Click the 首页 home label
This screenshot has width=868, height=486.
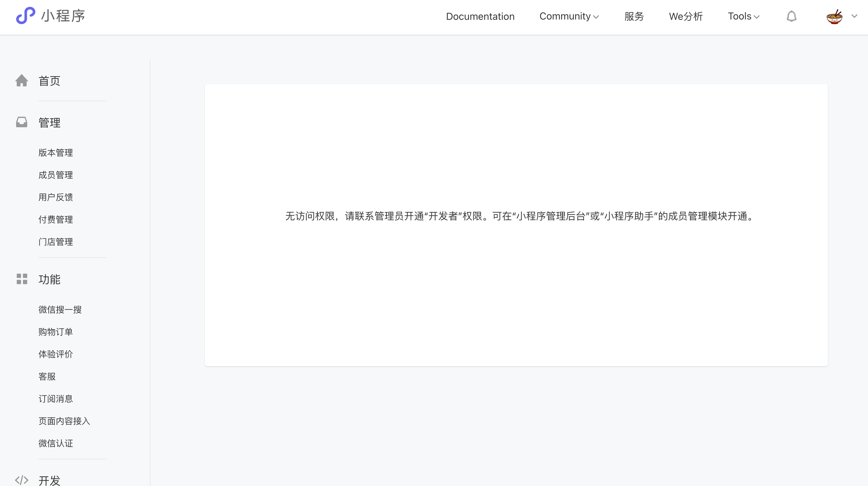pyautogui.click(x=49, y=81)
